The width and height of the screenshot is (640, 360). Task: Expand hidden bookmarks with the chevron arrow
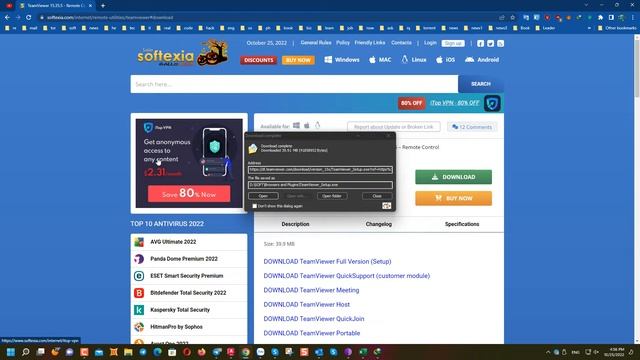pyautogui.click(x=589, y=28)
